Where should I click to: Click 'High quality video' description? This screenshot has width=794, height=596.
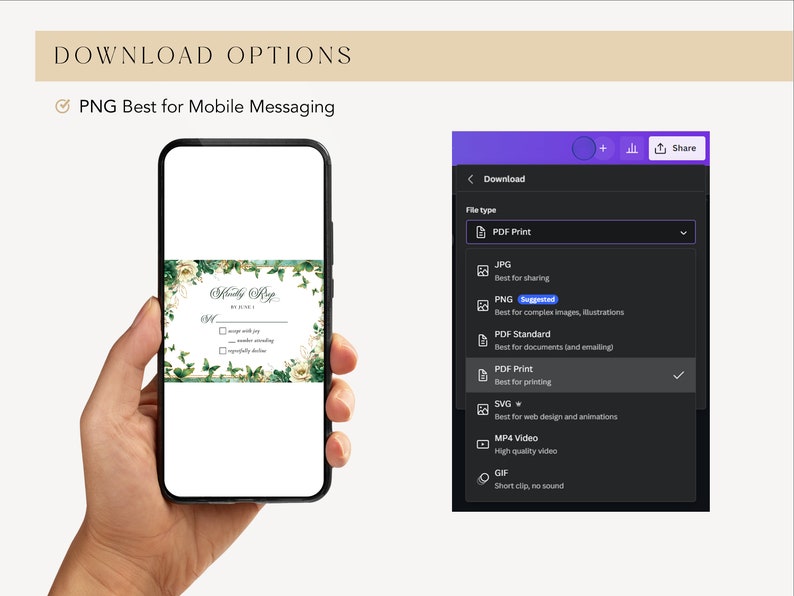[x=526, y=451]
